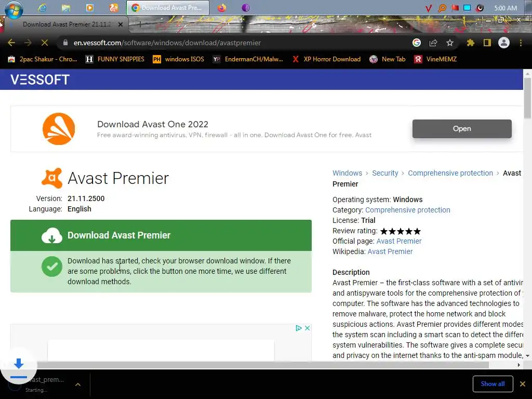This screenshot has width=532, height=399.
Task: Open Windows Explorer from the taskbar
Action: click(x=66, y=7)
